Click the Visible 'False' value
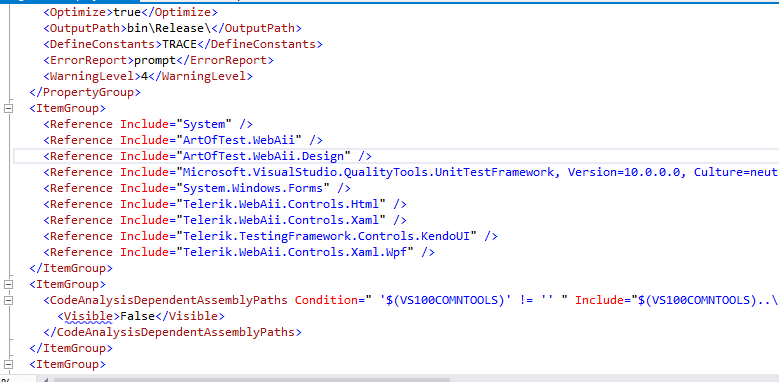Image resolution: width=779 pixels, height=382 pixels. pos(138,316)
